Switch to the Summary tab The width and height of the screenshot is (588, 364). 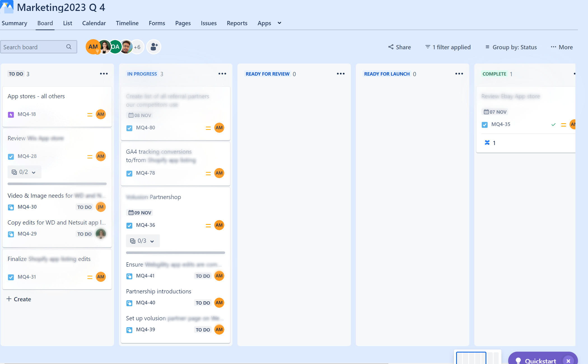coord(14,23)
